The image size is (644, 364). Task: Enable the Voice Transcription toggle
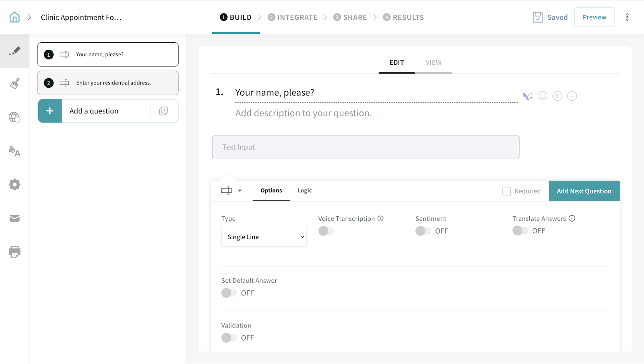[326, 231]
